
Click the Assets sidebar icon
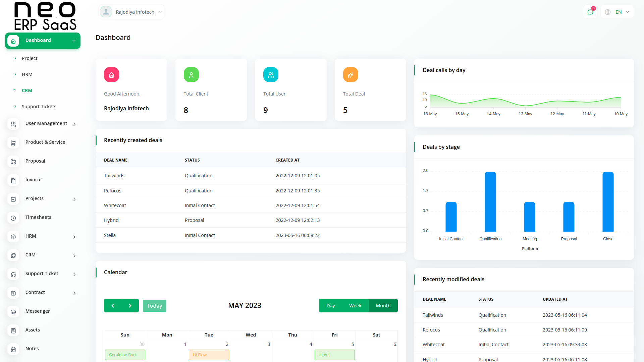[x=13, y=330]
